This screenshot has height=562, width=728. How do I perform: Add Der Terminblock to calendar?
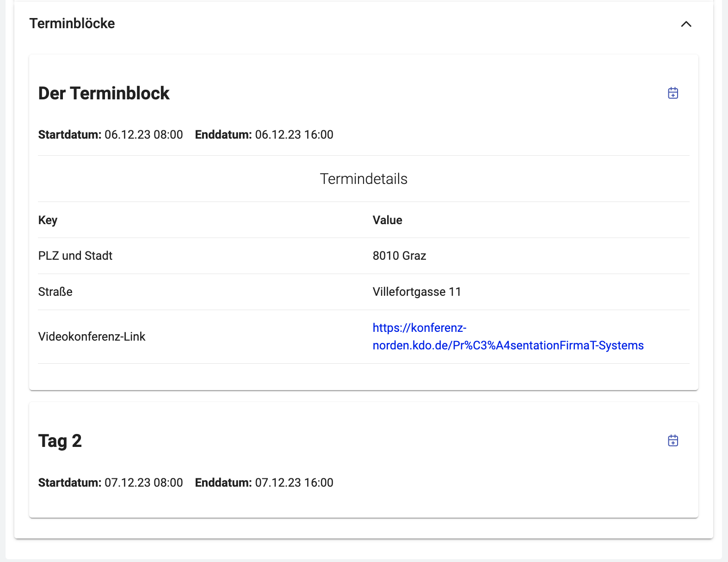pyautogui.click(x=673, y=93)
